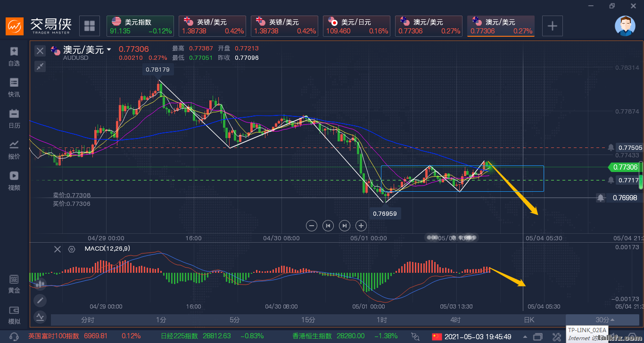The width and height of the screenshot is (644, 343).
Task: Switch to the 分时 timeframe
Action: pyautogui.click(x=88, y=319)
